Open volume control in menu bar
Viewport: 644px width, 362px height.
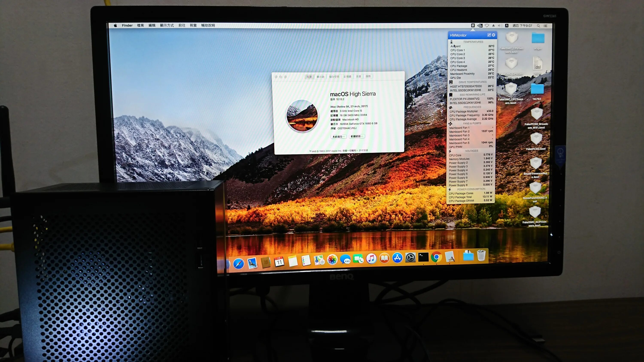click(500, 26)
